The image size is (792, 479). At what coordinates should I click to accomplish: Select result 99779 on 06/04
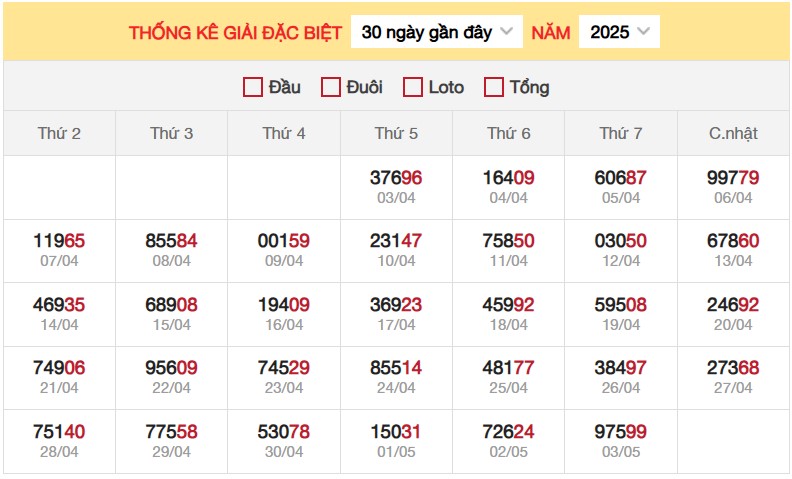point(733,187)
